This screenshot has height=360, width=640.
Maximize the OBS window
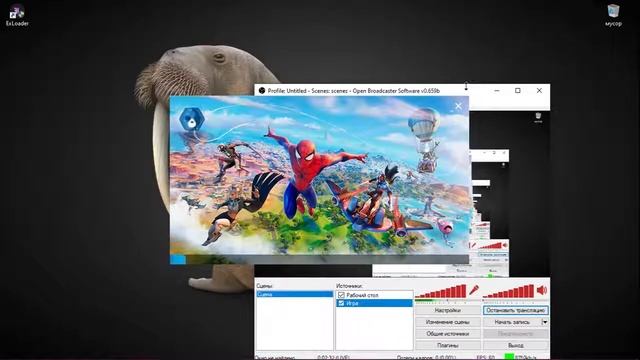click(x=518, y=91)
